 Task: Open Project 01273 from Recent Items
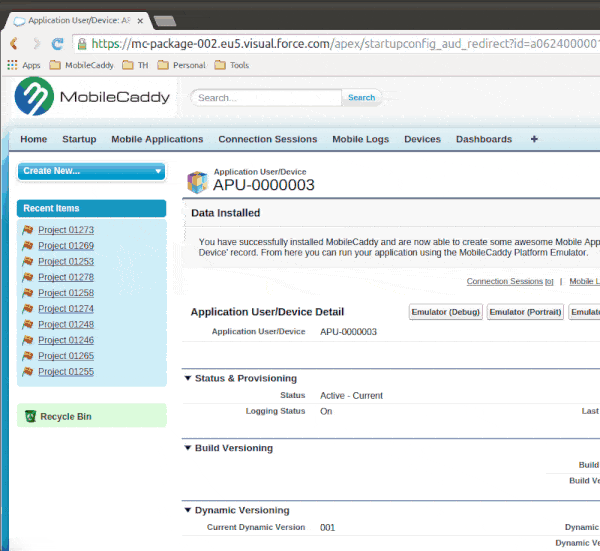[x=66, y=230]
